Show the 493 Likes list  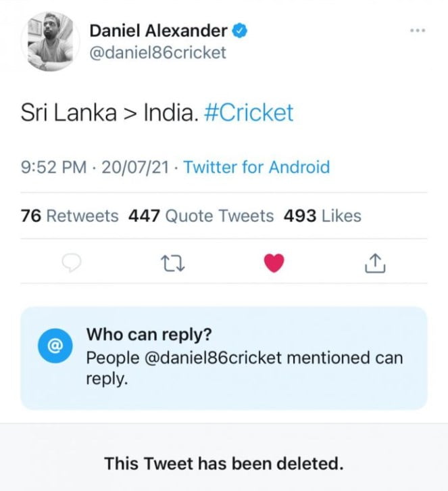point(322,216)
